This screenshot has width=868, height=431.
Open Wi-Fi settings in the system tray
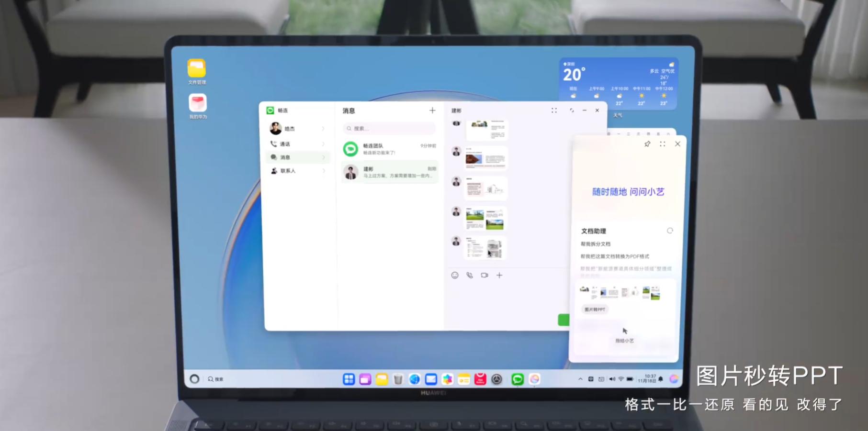(x=621, y=379)
